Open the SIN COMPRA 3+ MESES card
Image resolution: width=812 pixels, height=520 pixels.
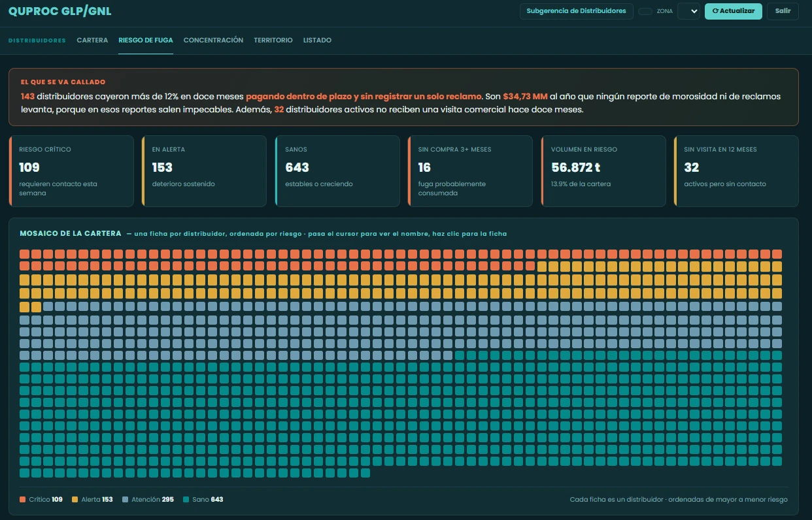coord(470,171)
